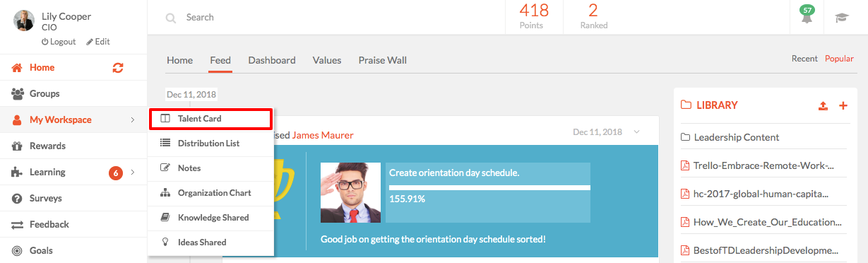Click the refresh icon beside Home
The image size is (868, 263).
click(x=118, y=68)
